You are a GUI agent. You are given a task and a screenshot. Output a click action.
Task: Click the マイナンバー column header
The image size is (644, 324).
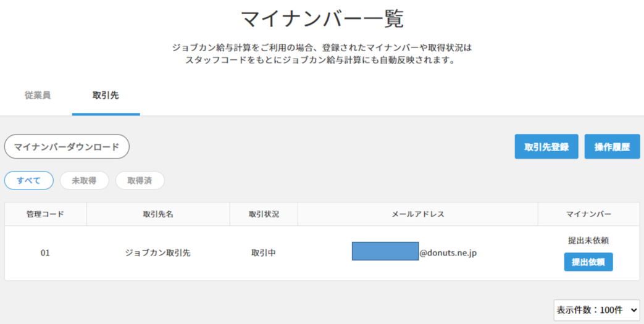pos(588,214)
